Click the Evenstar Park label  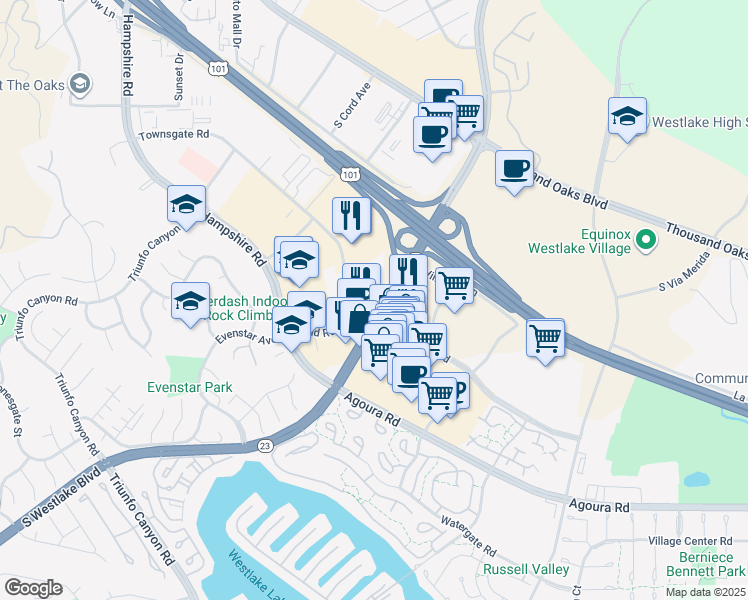[x=190, y=387]
